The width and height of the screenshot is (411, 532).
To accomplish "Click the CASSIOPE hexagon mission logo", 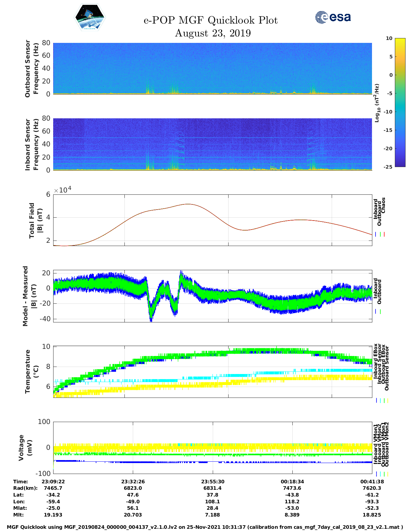I will [x=90, y=18].
